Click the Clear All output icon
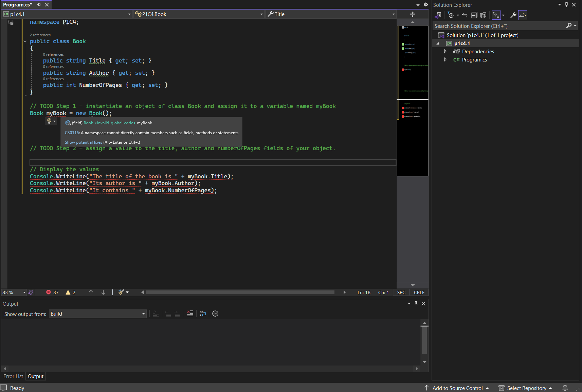This screenshot has height=392, width=582. coord(190,314)
